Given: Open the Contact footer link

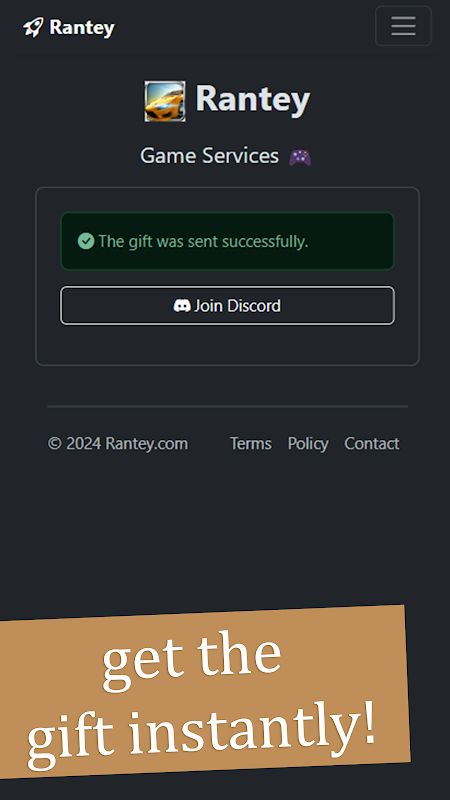Looking at the screenshot, I should click(371, 443).
